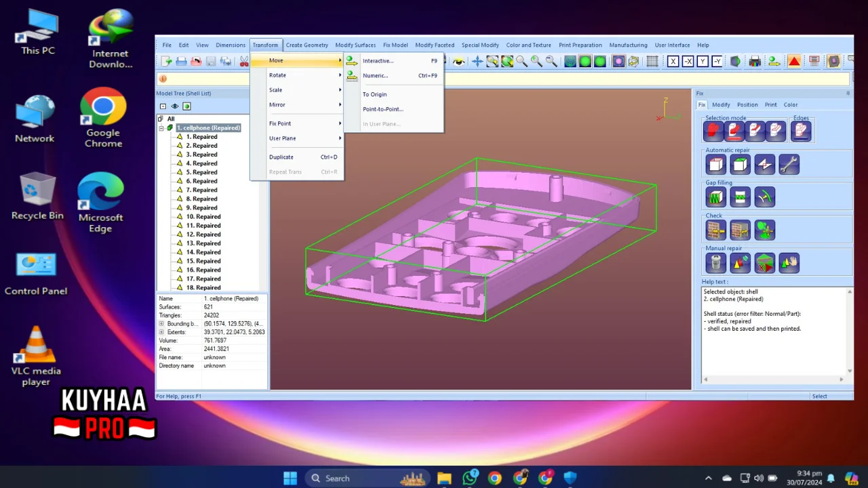Select the All node in Model Tree

point(171,119)
